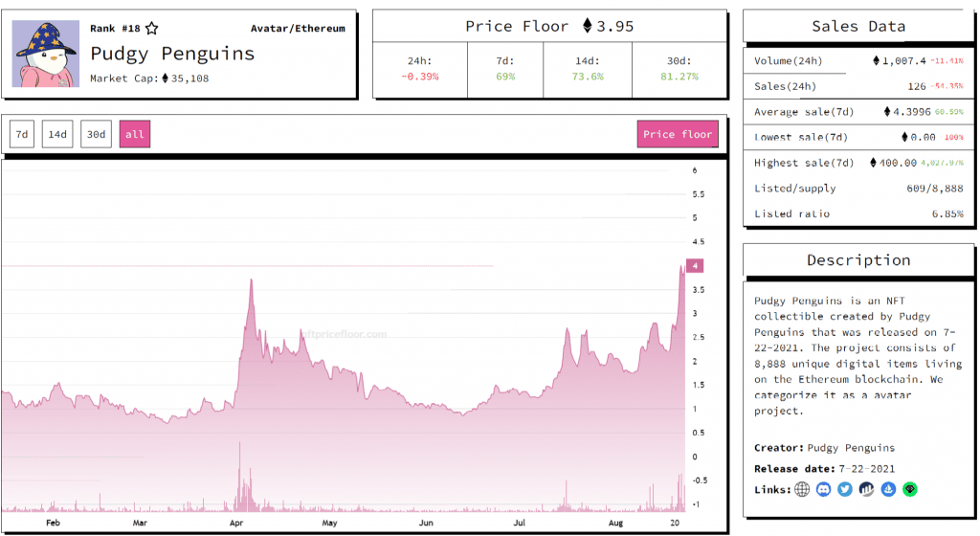The image size is (980, 536).
Task: Click the Jul label on the chart axis
Action: click(519, 523)
